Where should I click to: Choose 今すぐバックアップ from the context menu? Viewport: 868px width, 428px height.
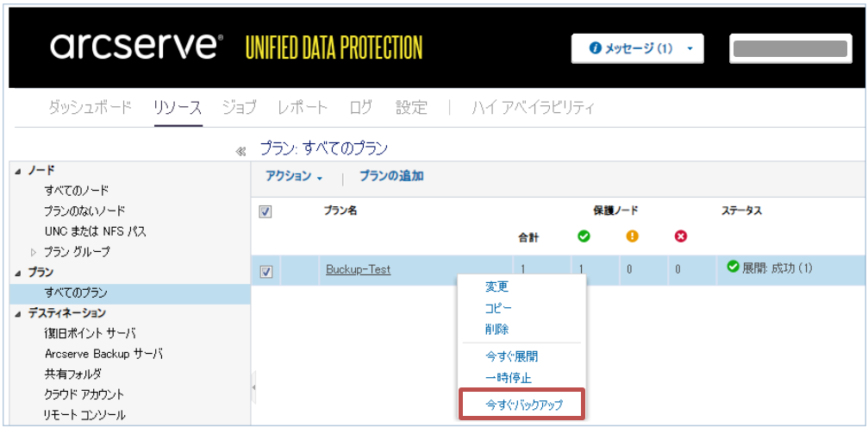click(524, 405)
